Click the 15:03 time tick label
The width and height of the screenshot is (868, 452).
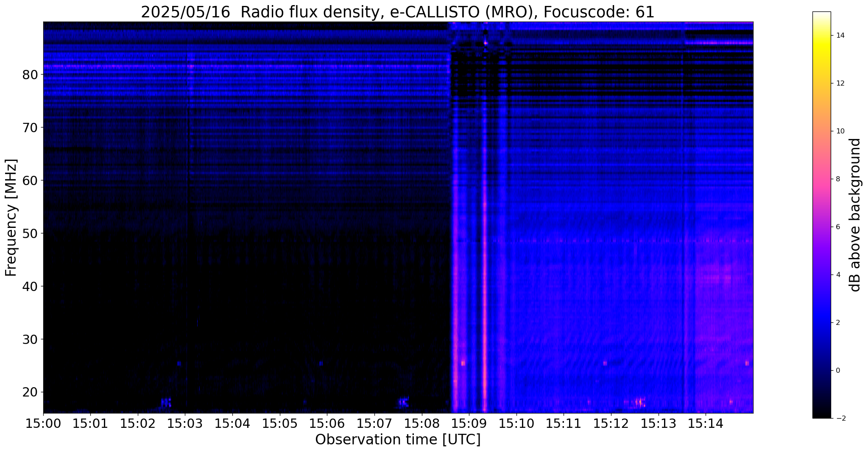[185, 423]
